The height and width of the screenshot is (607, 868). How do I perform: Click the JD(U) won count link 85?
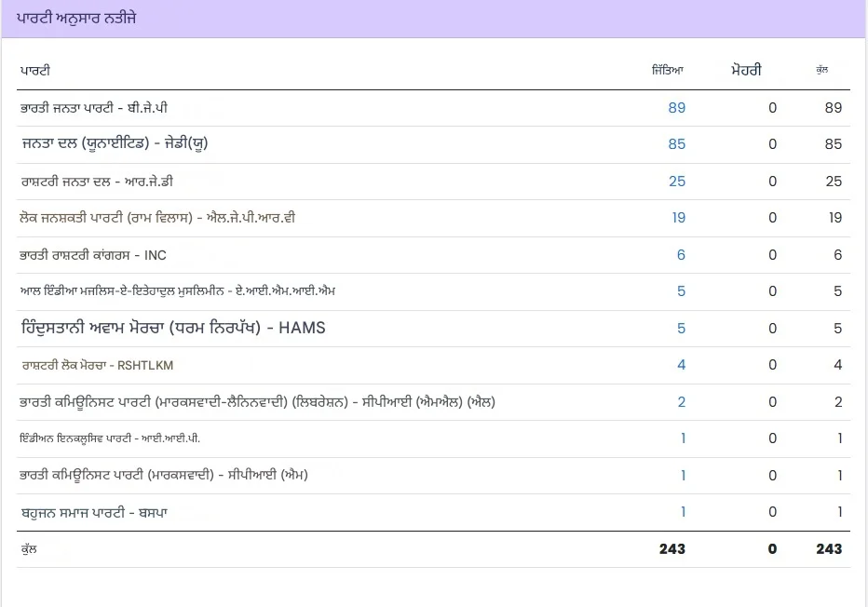pyautogui.click(x=676, y=144)
